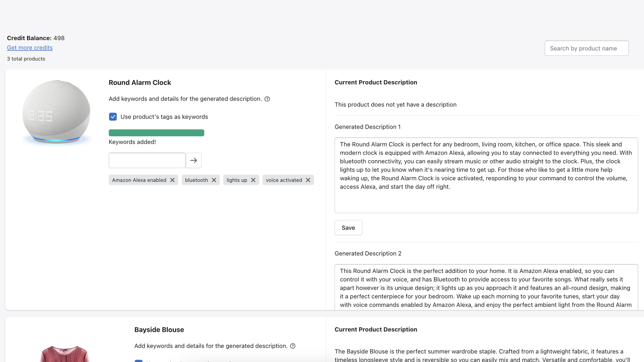The image size is (644, 362).
Task: Click the 'Amazon Alexa enabled' tag label
Action: [x=139, y=180]
